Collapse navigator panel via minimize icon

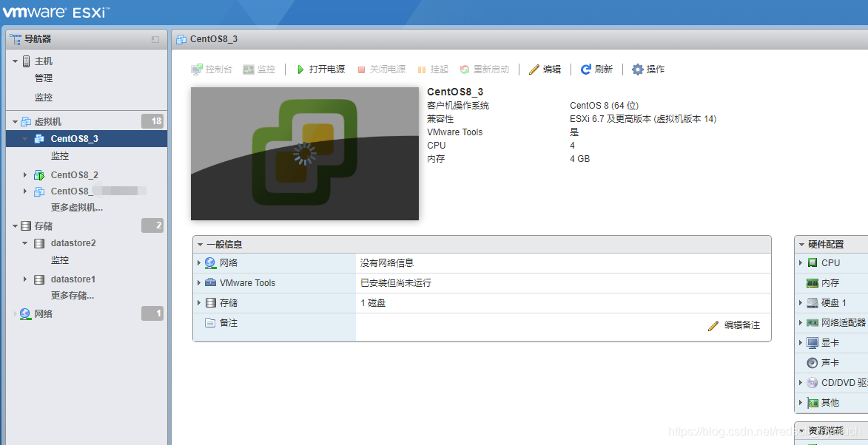point(155,39)
